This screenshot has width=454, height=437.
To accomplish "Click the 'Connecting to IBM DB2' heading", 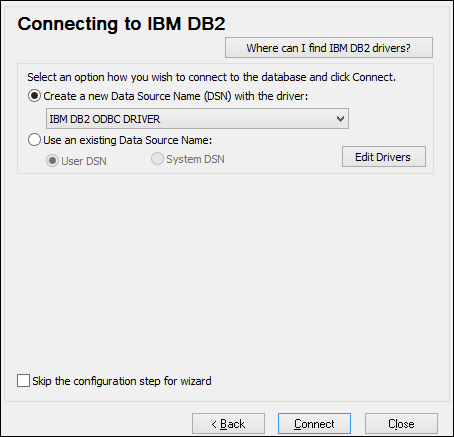I will point(122,24).
